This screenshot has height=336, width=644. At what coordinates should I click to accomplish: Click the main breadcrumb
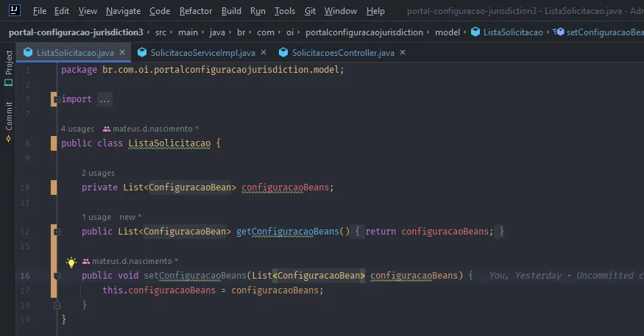pyautogui.click(x=188, y=32)
